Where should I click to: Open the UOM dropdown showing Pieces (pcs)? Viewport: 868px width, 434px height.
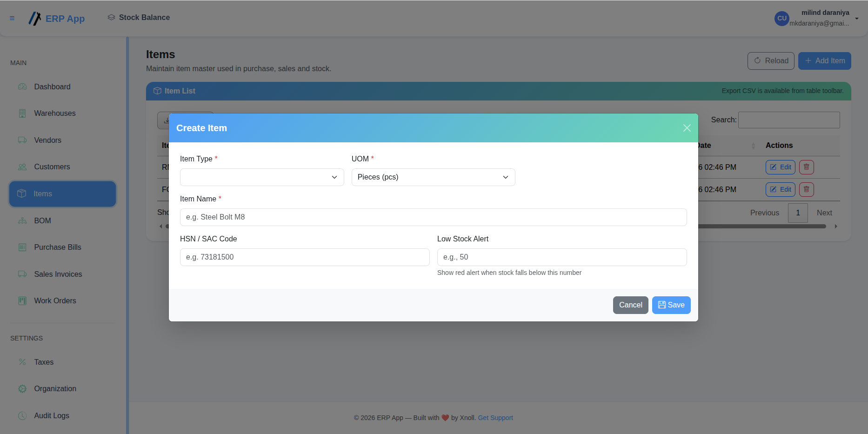coord(433,177)
